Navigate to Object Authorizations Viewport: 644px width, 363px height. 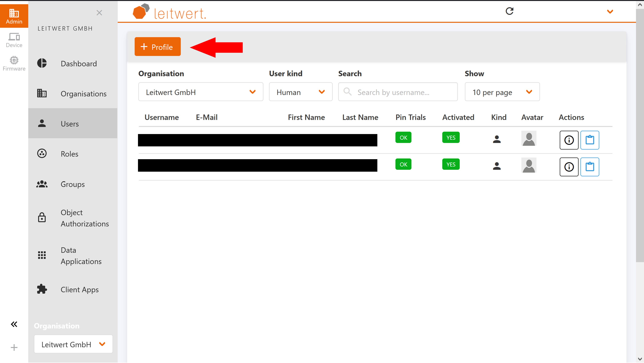click(84, 218)
